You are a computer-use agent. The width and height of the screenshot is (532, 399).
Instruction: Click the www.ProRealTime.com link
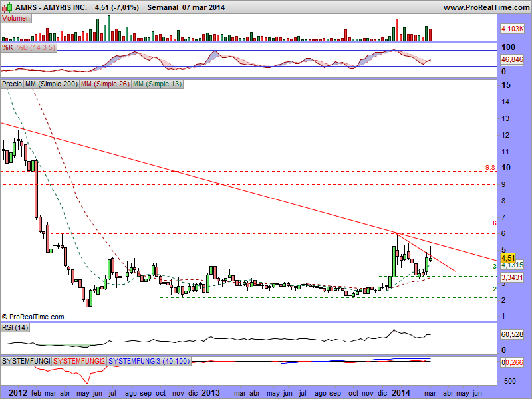point(486,7)
